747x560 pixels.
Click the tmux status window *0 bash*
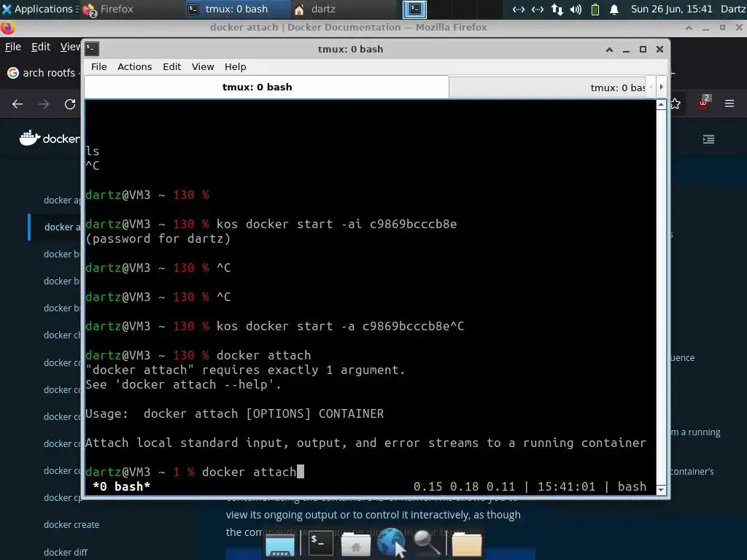(x=122, y=486)
